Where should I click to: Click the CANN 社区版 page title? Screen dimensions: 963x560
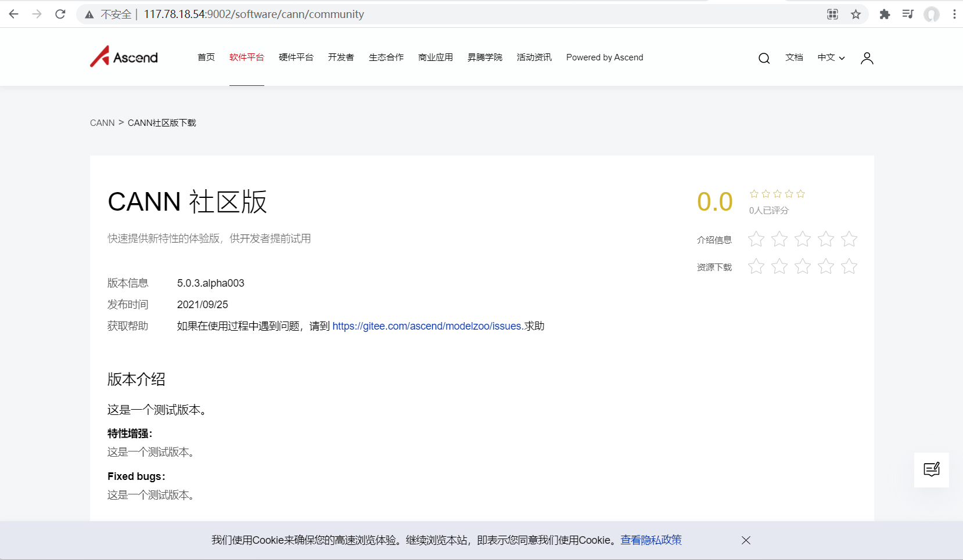187,202
